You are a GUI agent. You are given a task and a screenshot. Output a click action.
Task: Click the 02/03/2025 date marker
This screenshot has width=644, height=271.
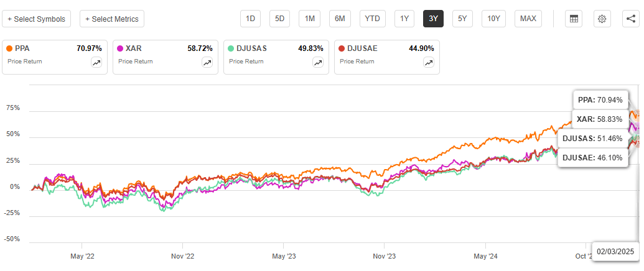click(615, 251)
